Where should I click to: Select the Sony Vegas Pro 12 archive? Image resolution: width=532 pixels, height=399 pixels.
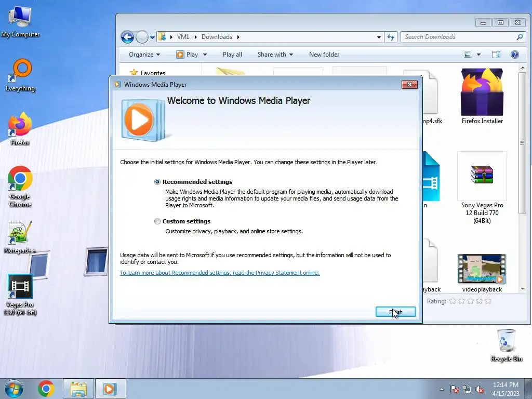pyautogui.click(x=482, y=188)
